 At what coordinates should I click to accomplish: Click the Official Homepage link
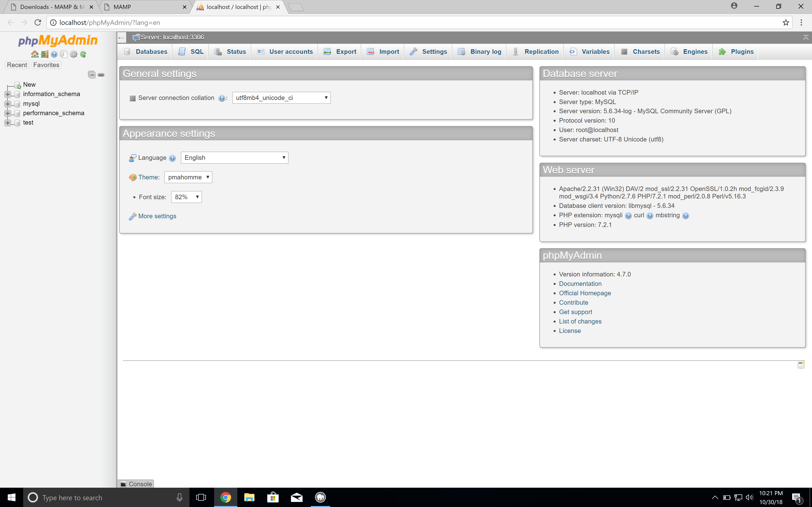[585, 293]
